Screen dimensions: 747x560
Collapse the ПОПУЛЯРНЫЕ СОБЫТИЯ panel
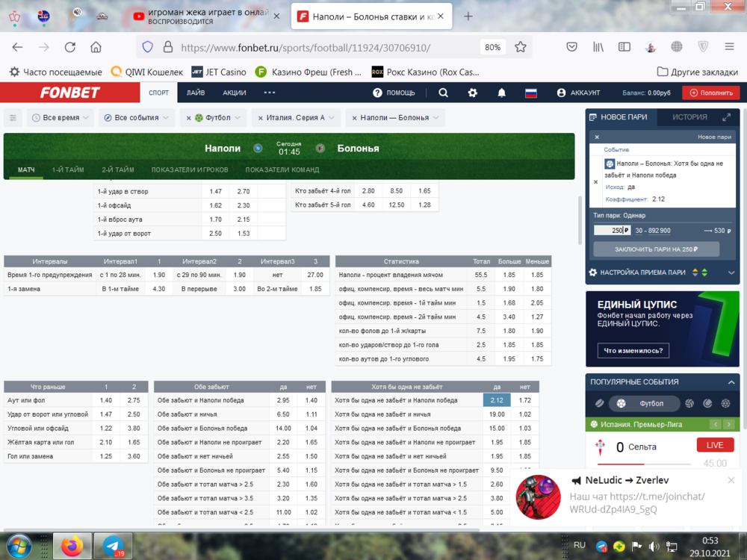pyautogui.click(x=731, y=382)
